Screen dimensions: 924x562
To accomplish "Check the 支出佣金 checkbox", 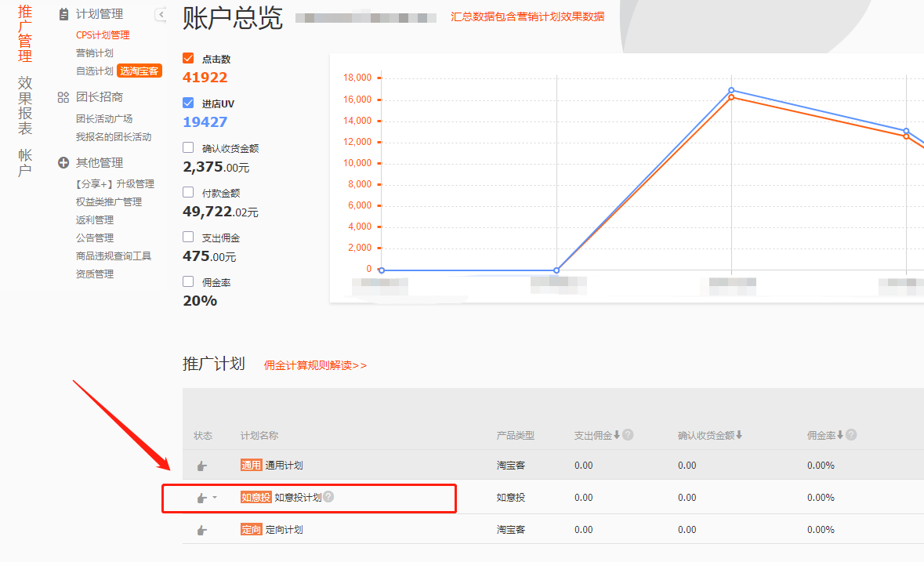I will tap(188, 237).
